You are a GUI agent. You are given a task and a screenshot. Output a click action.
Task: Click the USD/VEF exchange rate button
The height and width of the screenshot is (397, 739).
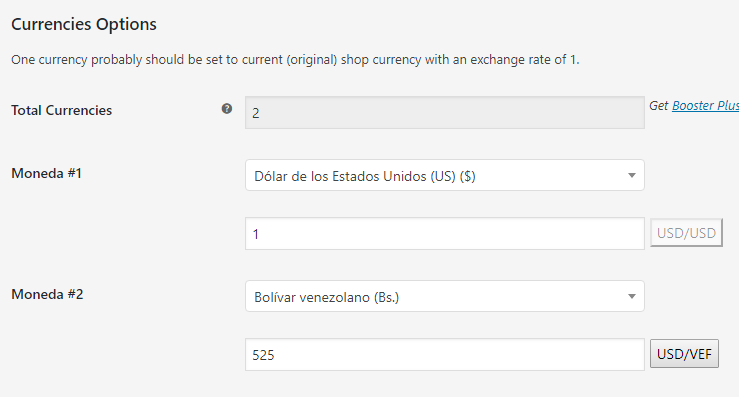(684, 354)
